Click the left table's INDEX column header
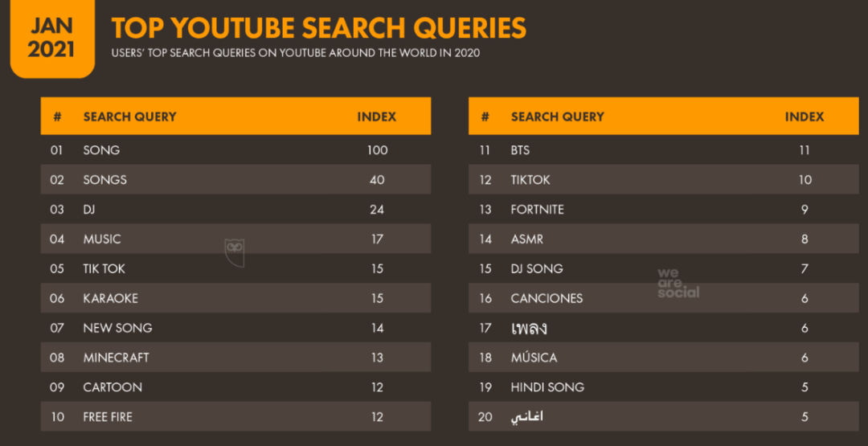868x446 pixels. 376,117
